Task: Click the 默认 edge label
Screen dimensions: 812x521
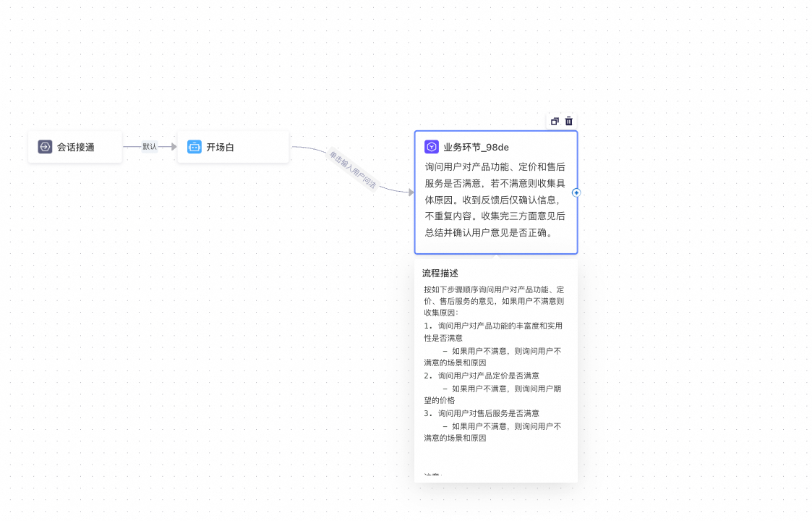Action: click(x=149, y=147)
